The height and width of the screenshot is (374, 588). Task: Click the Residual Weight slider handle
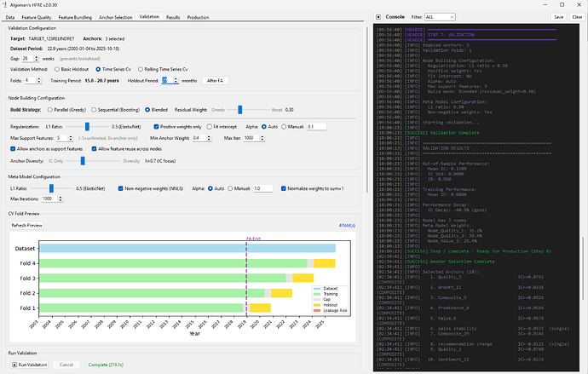240,110
